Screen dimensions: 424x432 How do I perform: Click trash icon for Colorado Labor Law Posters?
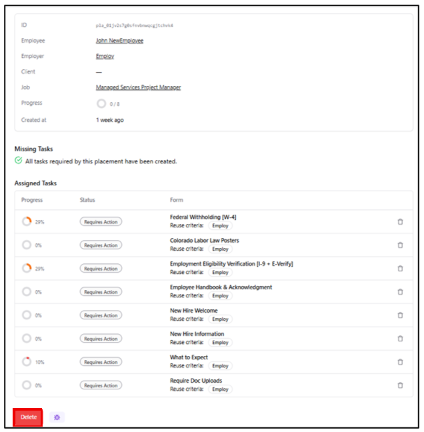click(x=400, y=245)
